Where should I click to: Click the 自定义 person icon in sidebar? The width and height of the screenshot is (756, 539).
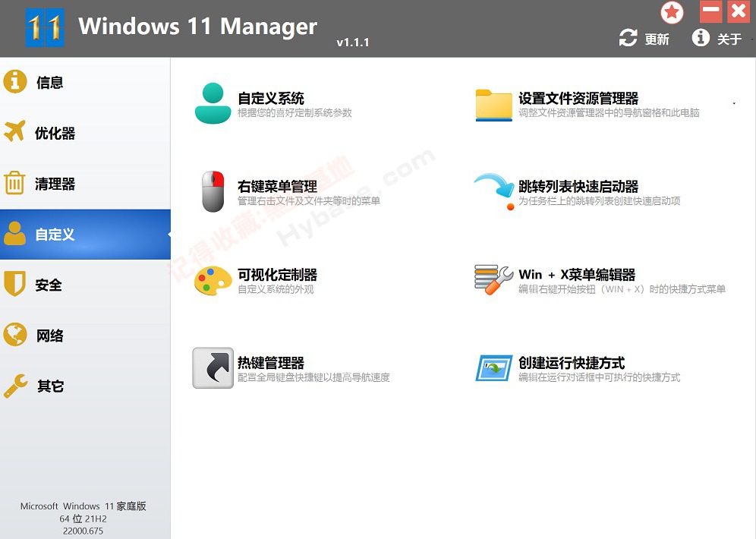14,233
